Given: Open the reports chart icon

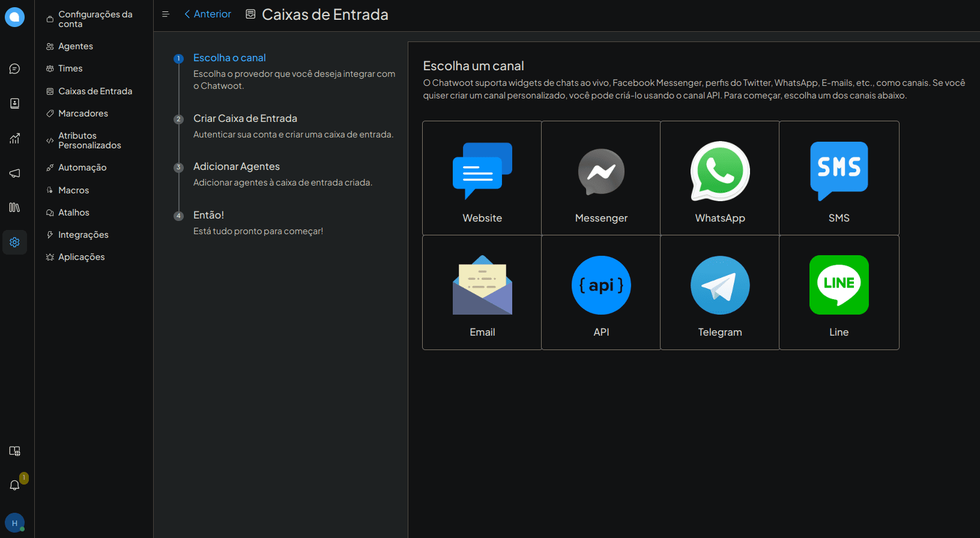Looking at the screenshot, I should 15,139.
